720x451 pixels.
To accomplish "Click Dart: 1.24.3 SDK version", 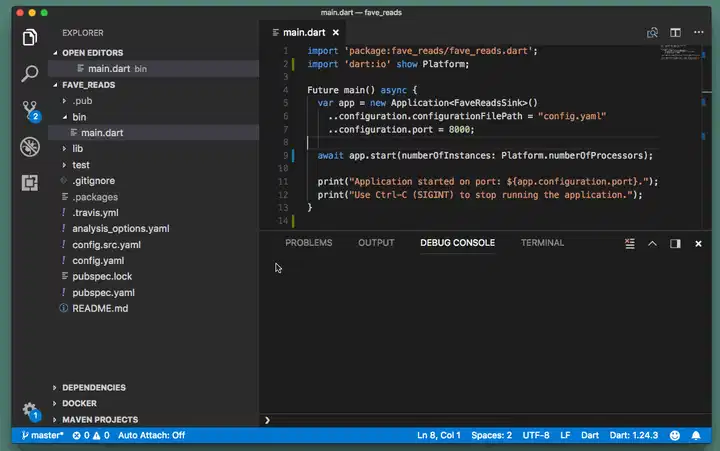I will (x=634, y=435).
